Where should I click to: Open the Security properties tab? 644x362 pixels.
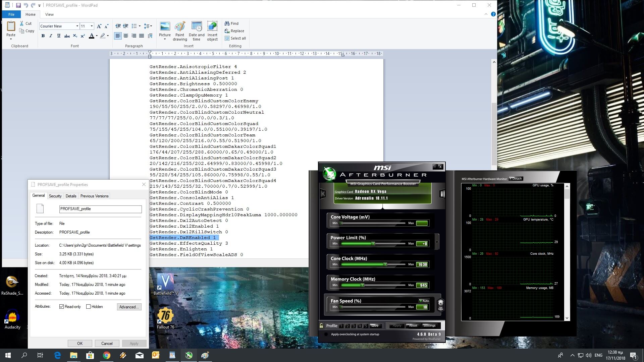tap(55, 196)
